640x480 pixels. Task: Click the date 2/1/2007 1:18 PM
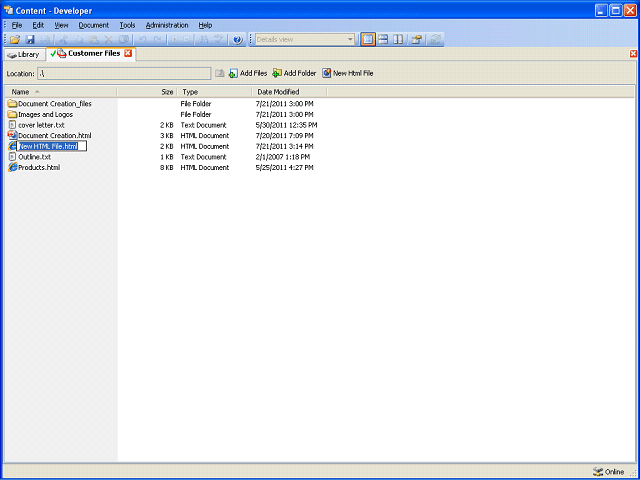coord(282,157)
